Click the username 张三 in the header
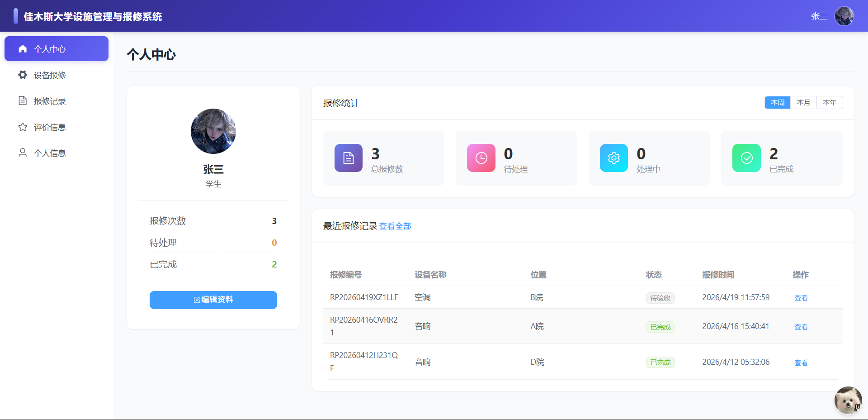This screenshot has width=868, height=420. (819, 16)
